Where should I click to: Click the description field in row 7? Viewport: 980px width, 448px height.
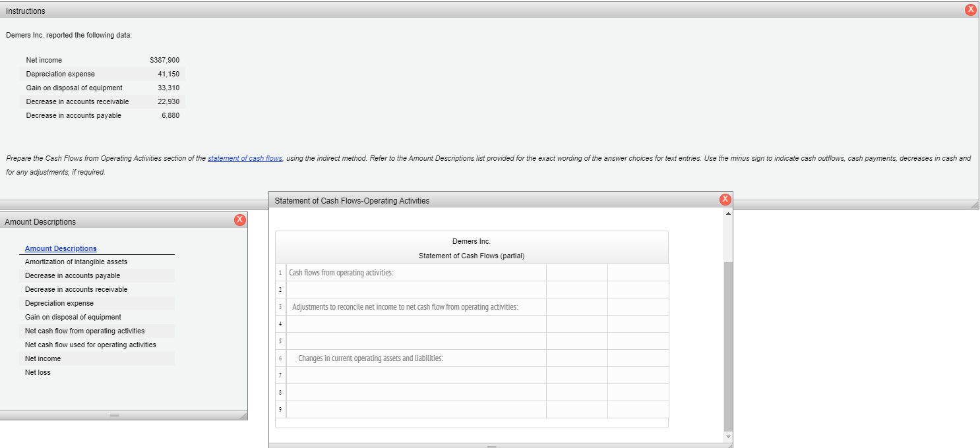pos(416,376)
